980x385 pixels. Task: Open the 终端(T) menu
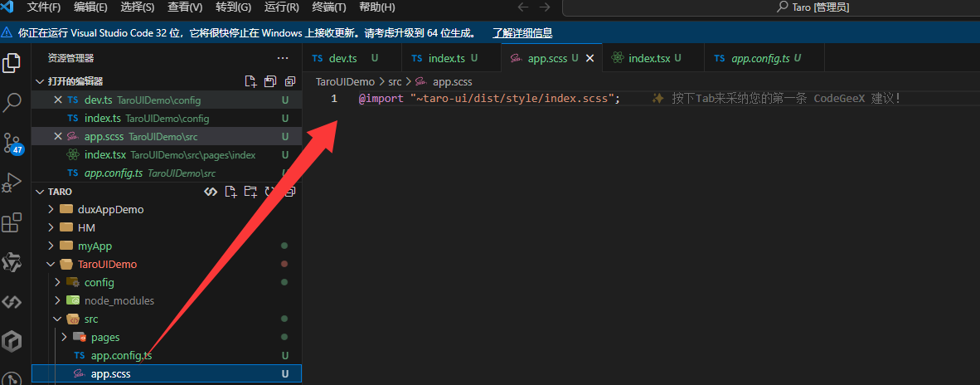point(329,7)
